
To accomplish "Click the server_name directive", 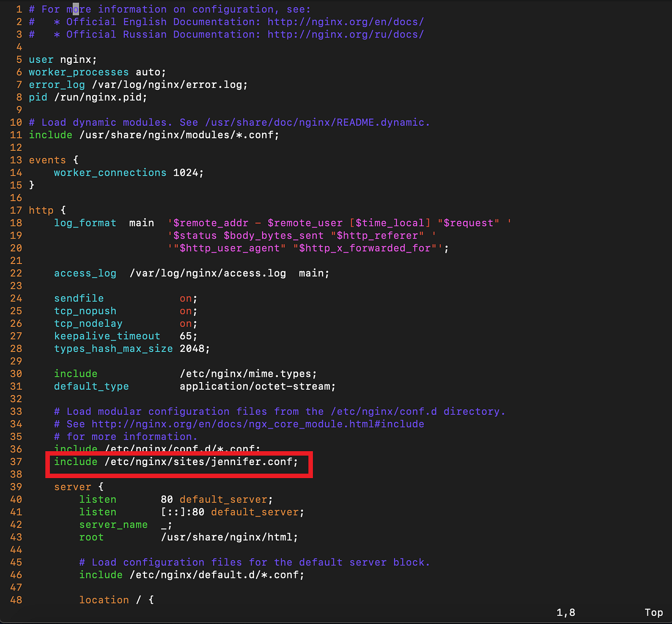I will point(113,525).
